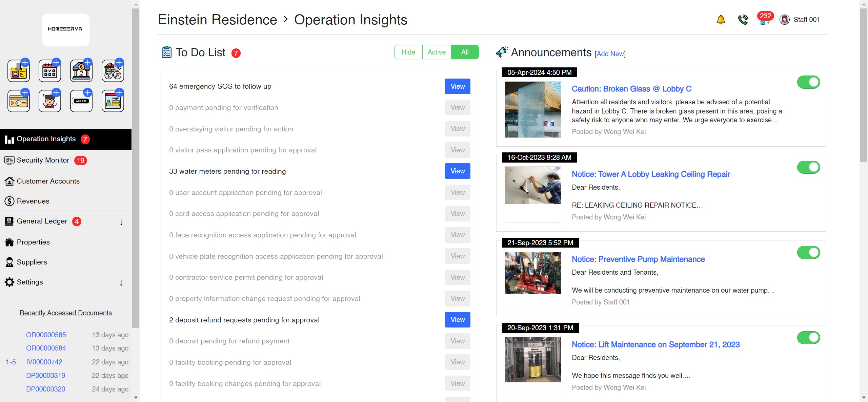868x402 pixels.
Task: Create a user login account via Login icon
Action: 113,100
